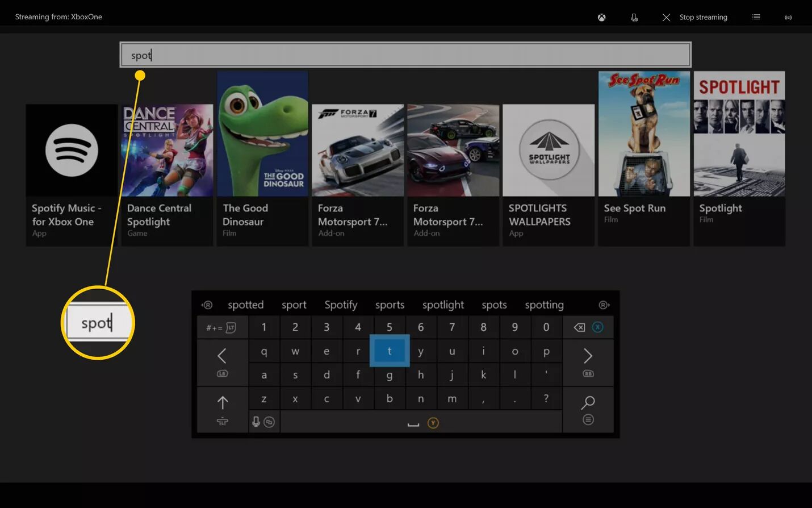Select The Good Dinosaur film
The width and height of the screenshot is (812, 508).
(262, 159)
